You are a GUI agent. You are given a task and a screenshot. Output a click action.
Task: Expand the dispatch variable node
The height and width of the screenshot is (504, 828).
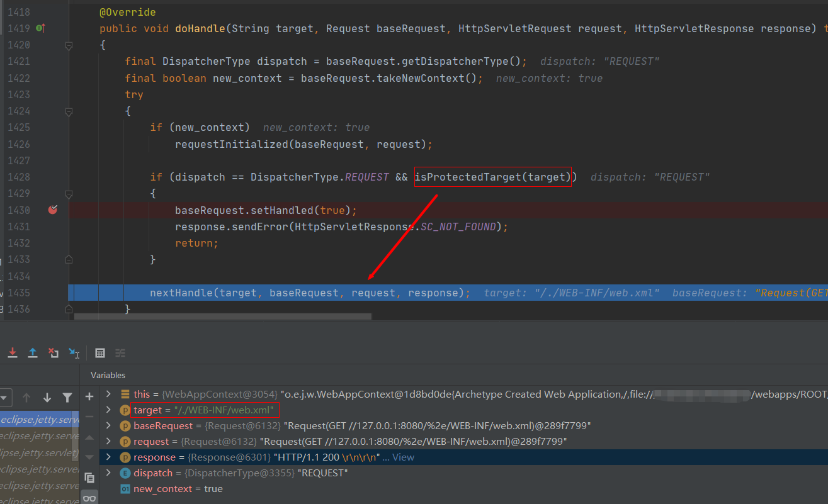point(108,473)
